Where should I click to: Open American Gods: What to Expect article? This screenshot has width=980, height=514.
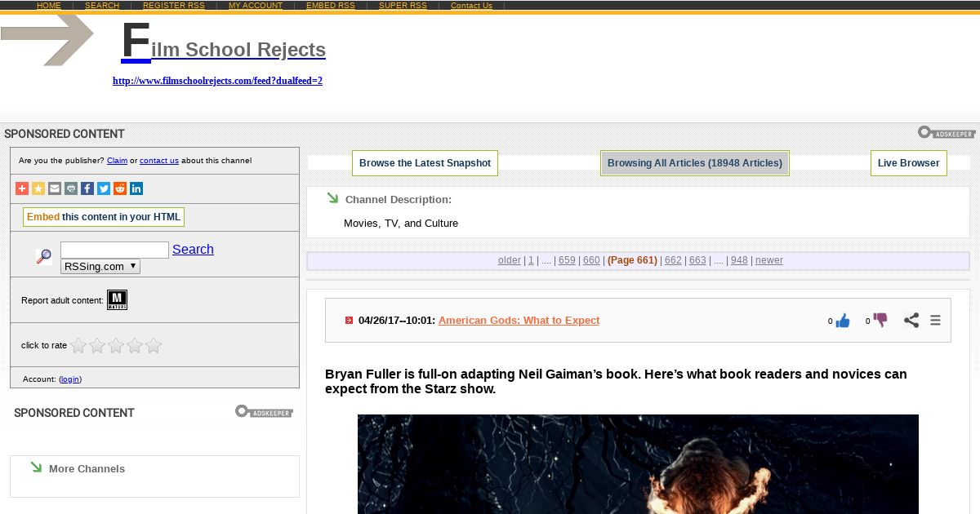pos(519,321)
